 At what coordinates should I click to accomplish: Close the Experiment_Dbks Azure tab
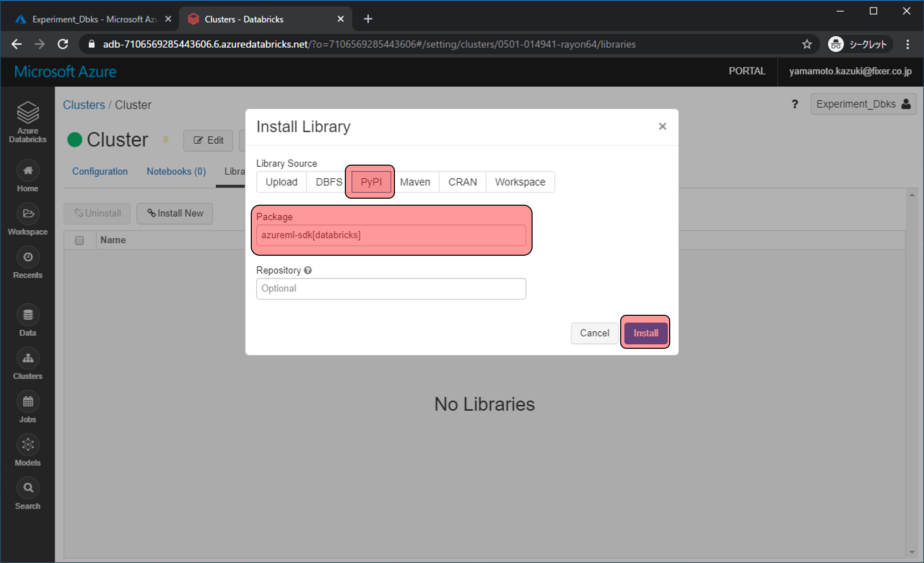tap(168, 19)
